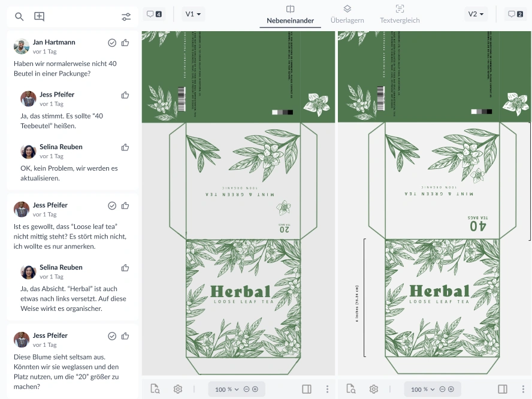The image size is (532, 399).
Task: Add a new comment with the plus icon
Action: [x=39, y=16]
